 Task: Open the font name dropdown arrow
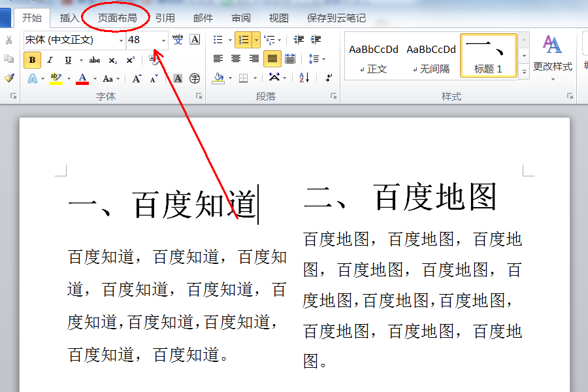(121, 41)
